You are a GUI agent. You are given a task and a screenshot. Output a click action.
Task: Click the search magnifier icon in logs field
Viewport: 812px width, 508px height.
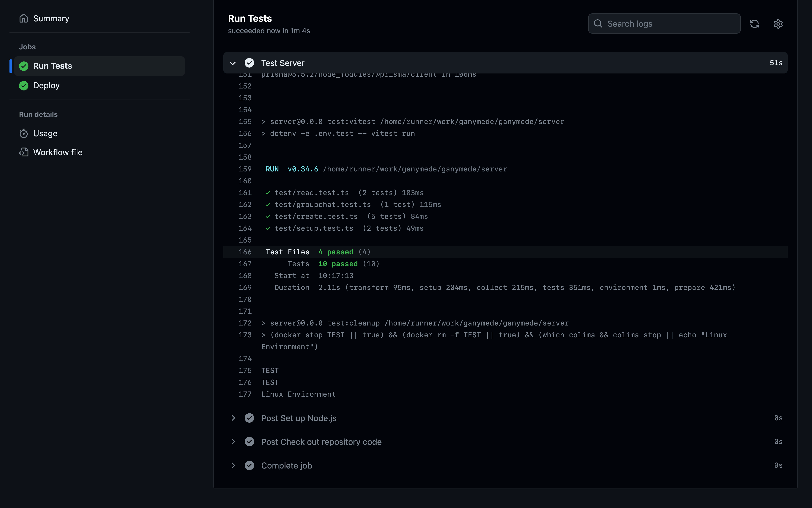tap(598, 24)
